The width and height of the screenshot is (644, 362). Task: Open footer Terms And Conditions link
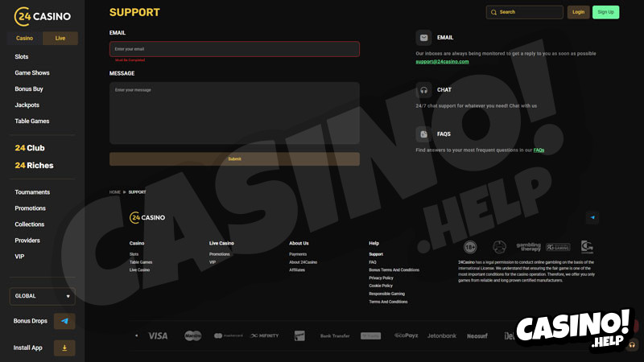point(388,302)
